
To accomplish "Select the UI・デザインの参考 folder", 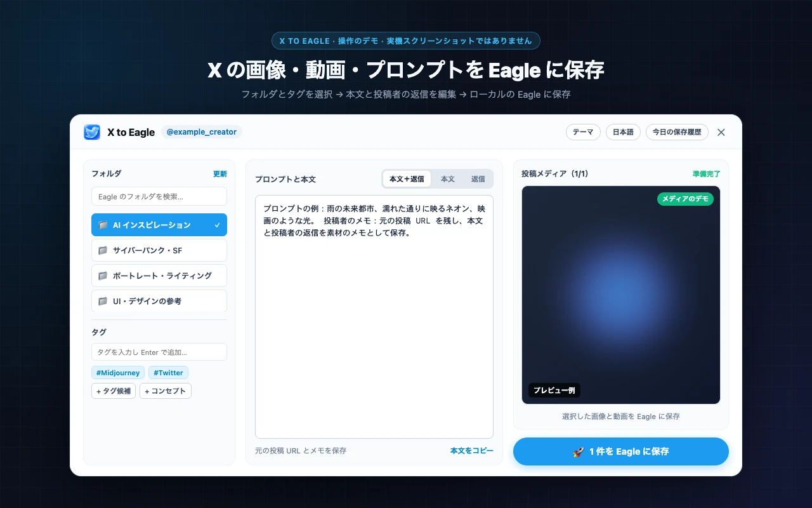I will coord(159,301).
